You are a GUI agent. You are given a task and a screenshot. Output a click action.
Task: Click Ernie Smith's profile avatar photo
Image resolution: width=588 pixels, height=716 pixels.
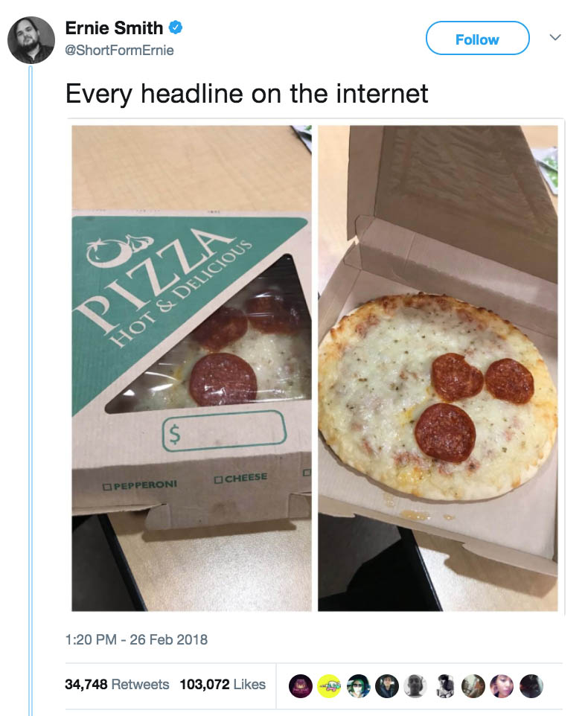(x=31, y=40)
